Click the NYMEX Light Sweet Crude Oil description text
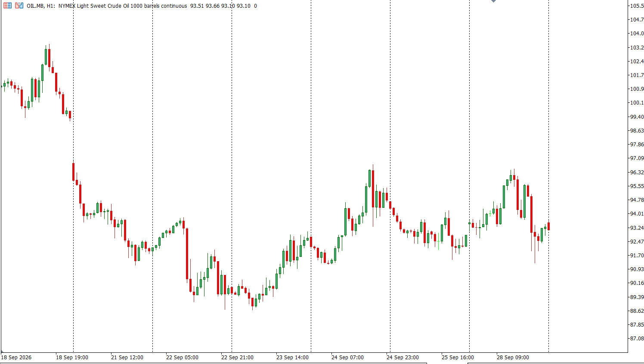Viewport: 644px width, 364px height. (123, 6)
